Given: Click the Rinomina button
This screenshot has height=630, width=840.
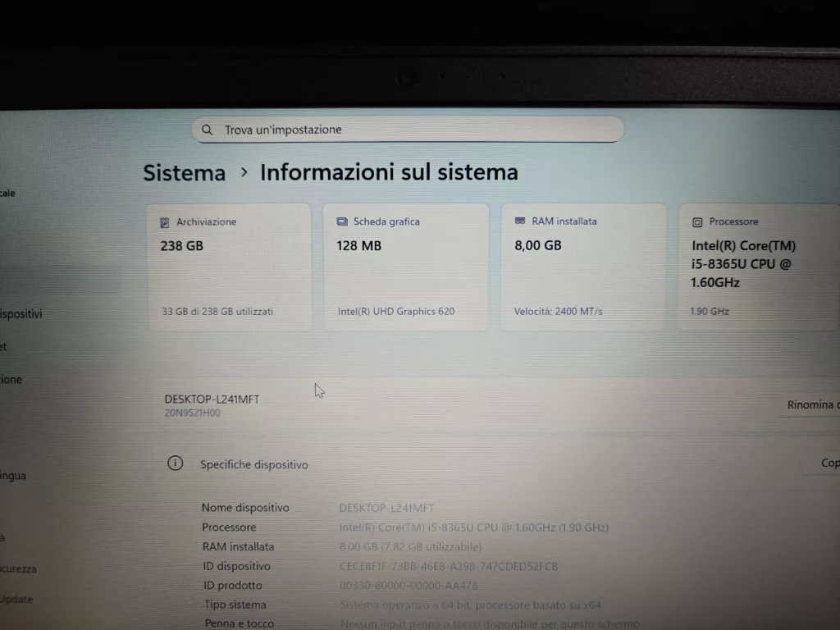Looking at the screenshot, I should [x=810, y=405].
